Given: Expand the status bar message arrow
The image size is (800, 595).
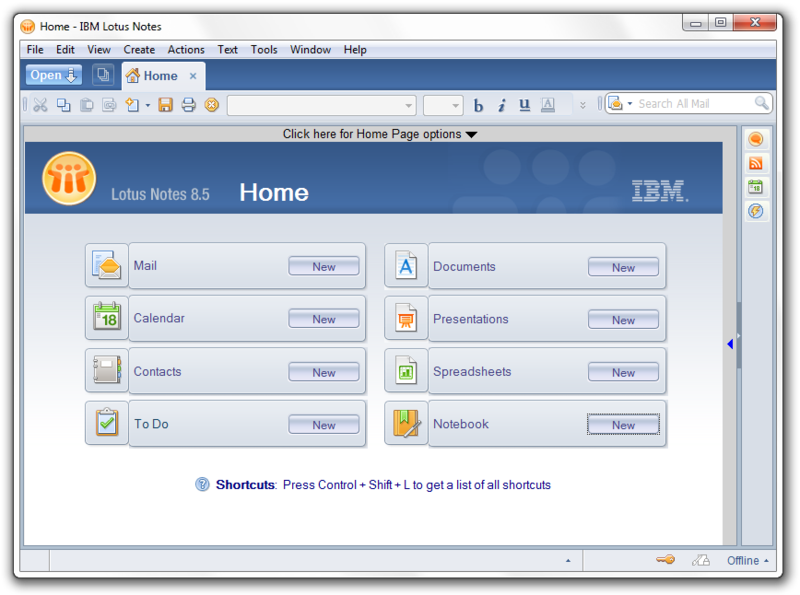Looking at the screenshot, I should click(x=568, y=560).
